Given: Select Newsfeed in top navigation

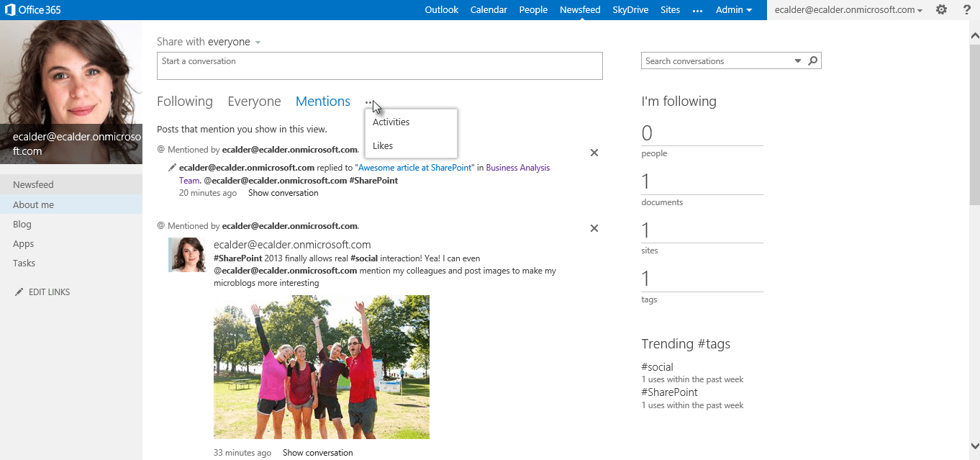Looking at the screenshot, I should 580,10.
